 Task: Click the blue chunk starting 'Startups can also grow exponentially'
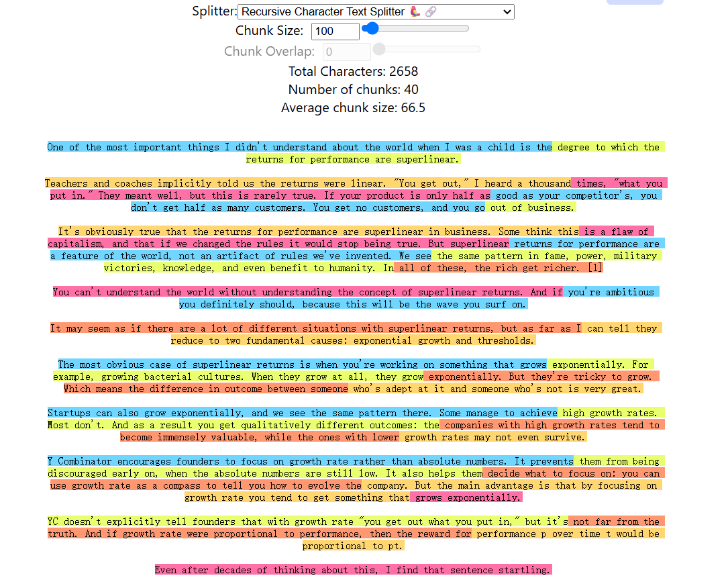coord(302,413)
